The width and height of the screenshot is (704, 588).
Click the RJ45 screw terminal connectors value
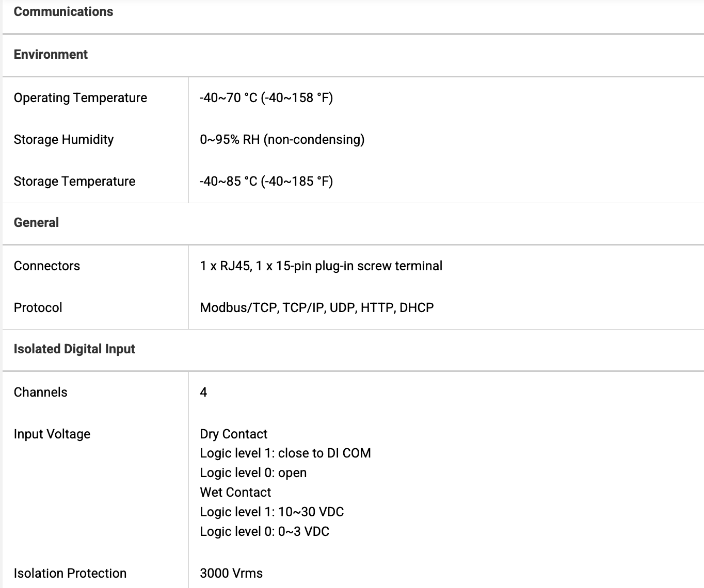[x=321, y=266]
